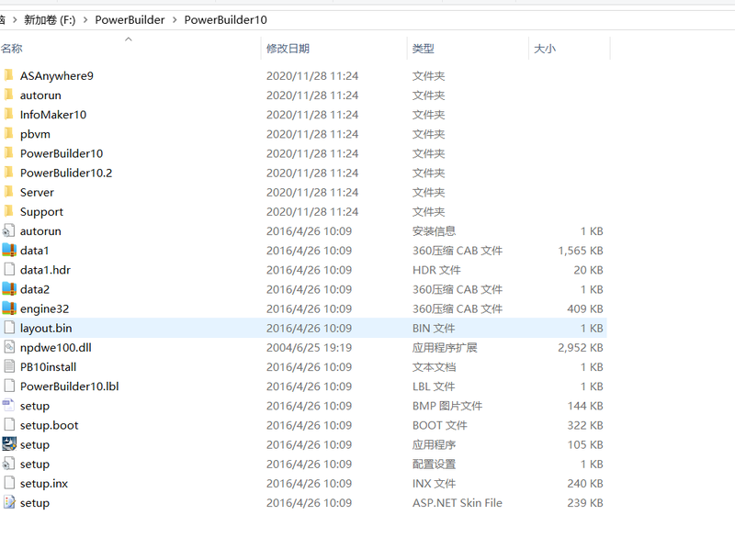Go to 新加卷 (F:) in the address bar
Screen dimensions: 735x560
50,19
